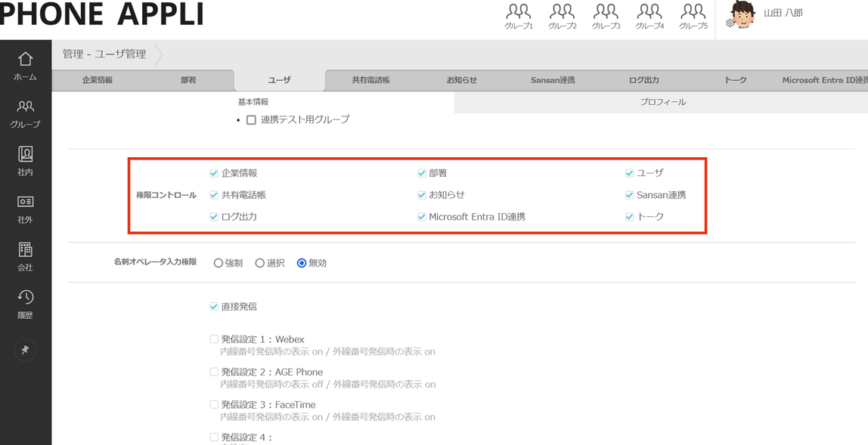
Task: Enable 発信設定 1：Webex checkbox
Action: (214, 340)
